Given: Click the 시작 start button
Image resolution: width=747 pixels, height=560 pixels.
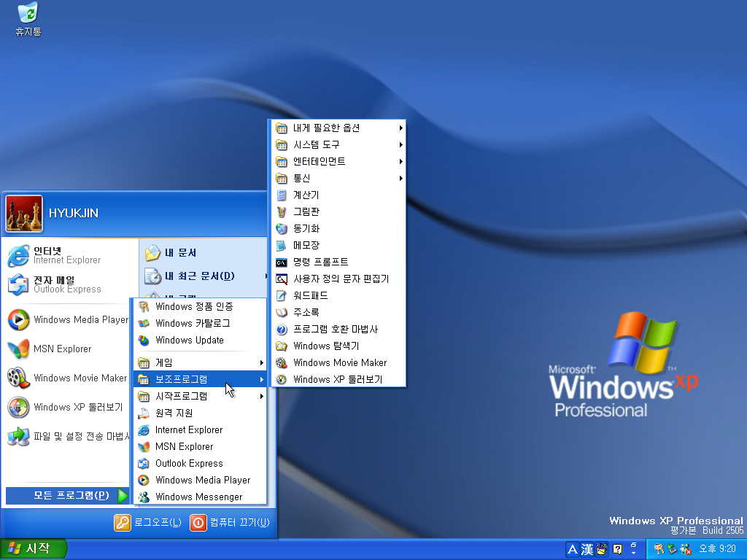Looking at the screenshot, I should click(33, 548).
